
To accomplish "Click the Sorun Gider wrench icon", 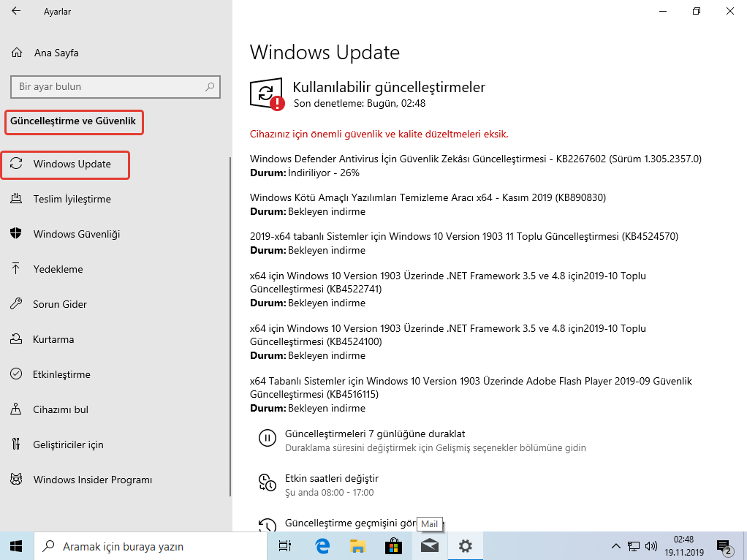I will tap(16, 304).
